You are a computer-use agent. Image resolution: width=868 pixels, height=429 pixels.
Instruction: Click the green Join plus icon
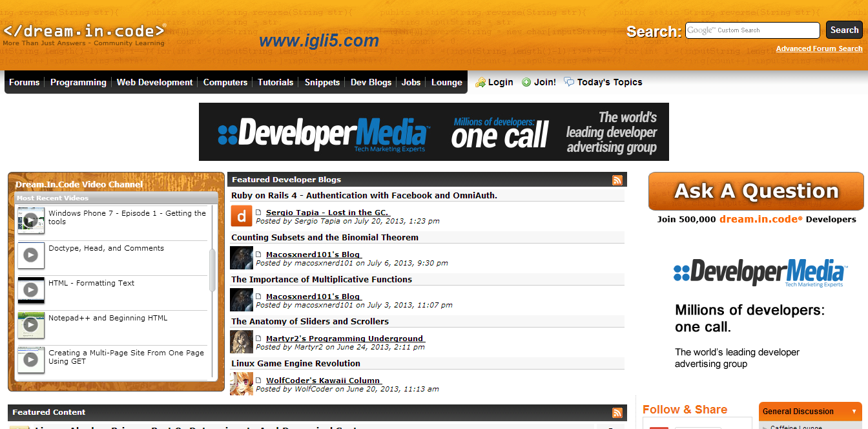coord(526,82)
